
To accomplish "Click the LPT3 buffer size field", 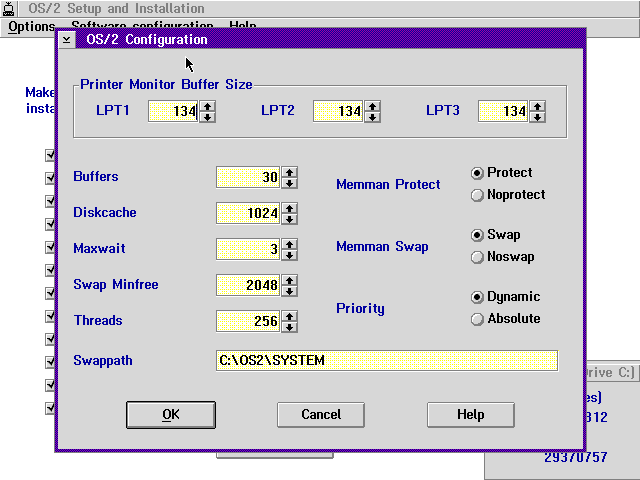I will click(x=503, y=111).
